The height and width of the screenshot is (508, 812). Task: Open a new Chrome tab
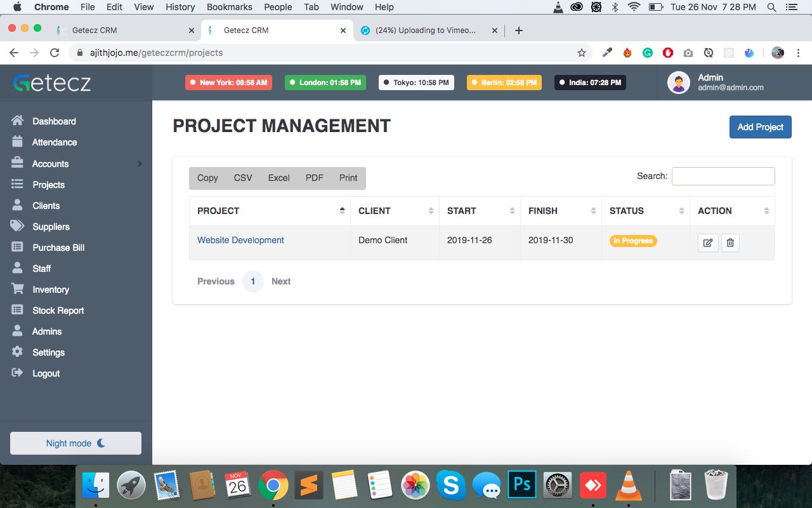point(519,30)
